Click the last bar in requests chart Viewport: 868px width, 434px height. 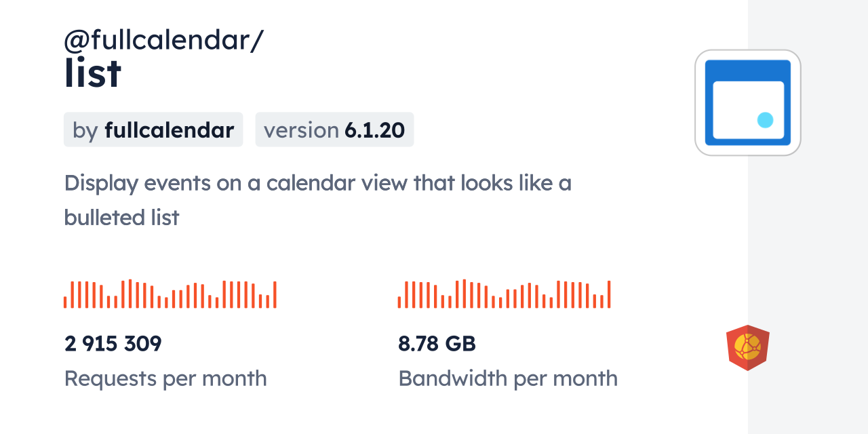coord(275,294)
